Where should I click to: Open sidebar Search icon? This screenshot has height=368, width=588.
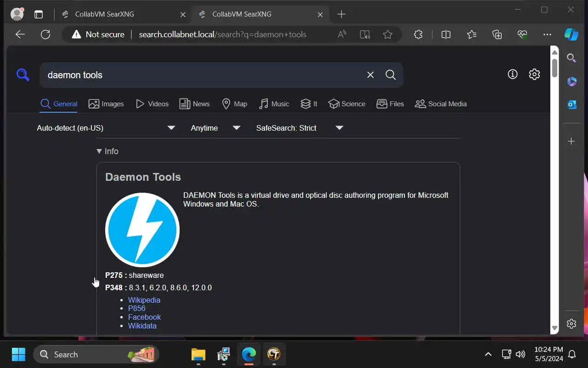[571, 58]
